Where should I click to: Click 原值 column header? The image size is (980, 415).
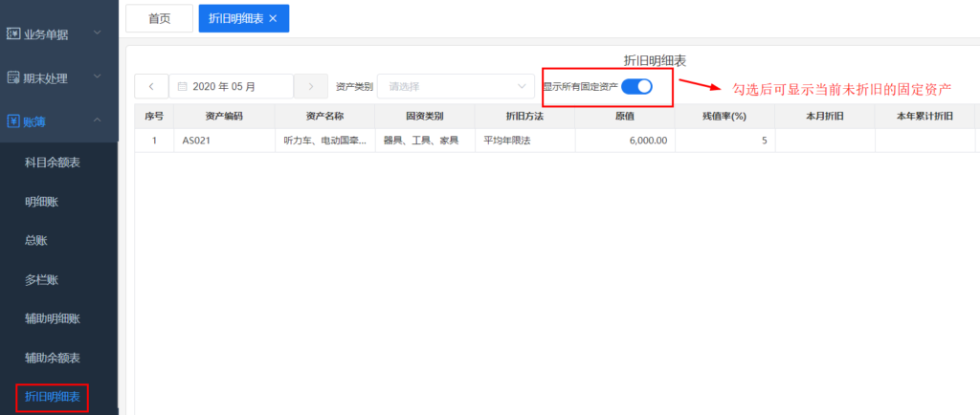(x=625, y=116)
